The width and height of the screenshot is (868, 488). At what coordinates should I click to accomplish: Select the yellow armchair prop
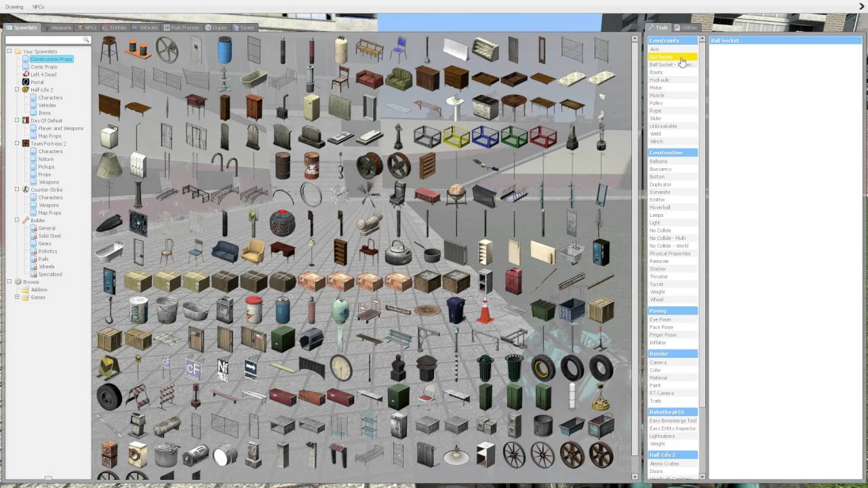pos(253,251)
